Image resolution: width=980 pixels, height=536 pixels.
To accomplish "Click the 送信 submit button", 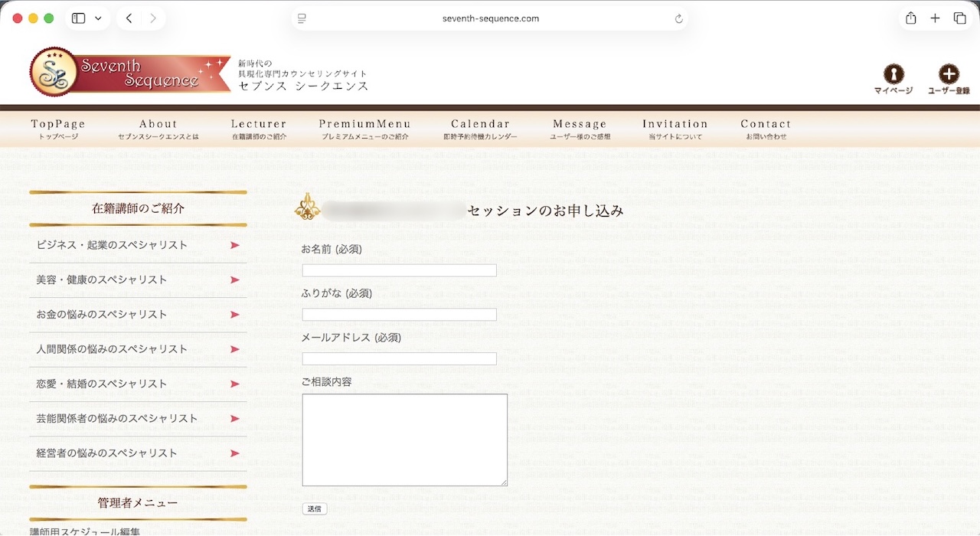I will click(315, 508).
